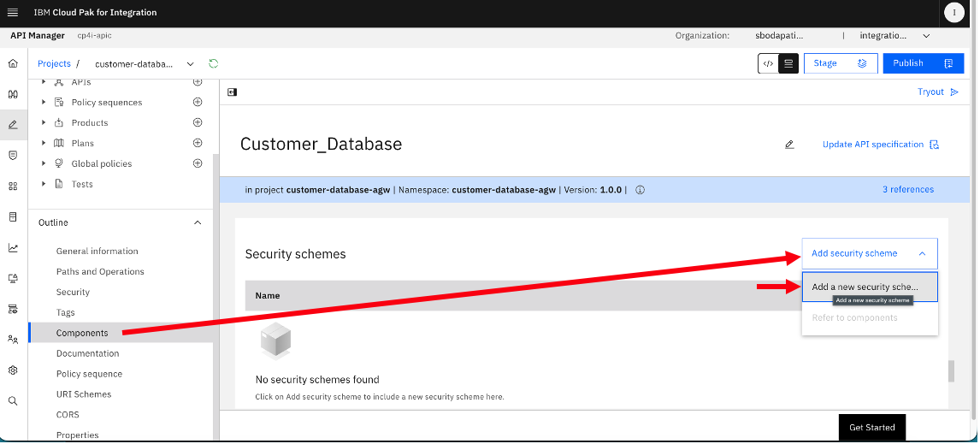Go to the Home icon in sidebar
Screen dimensions: 980x444
click(x=13, y=64)
